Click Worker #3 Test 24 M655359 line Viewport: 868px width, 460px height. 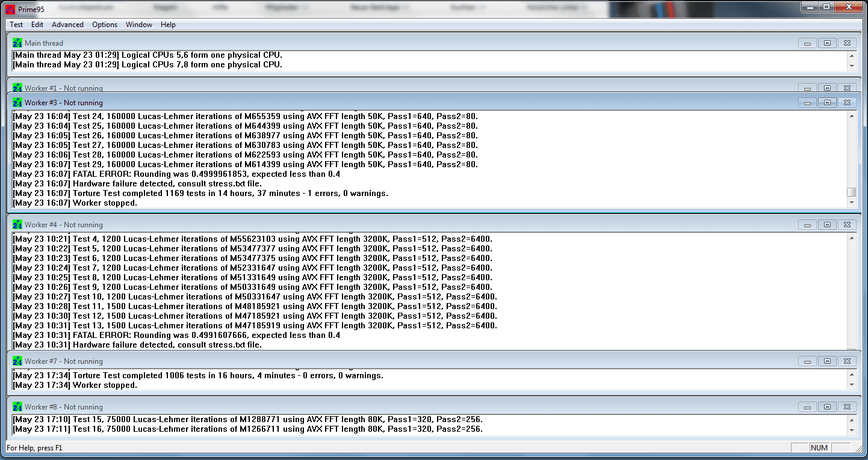pos(246,117)
